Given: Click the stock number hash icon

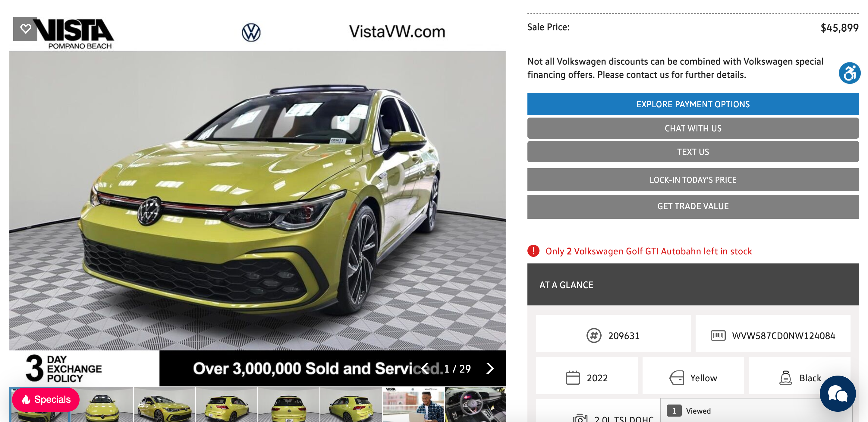Looking at the screenshot, I should pos(594,336).
